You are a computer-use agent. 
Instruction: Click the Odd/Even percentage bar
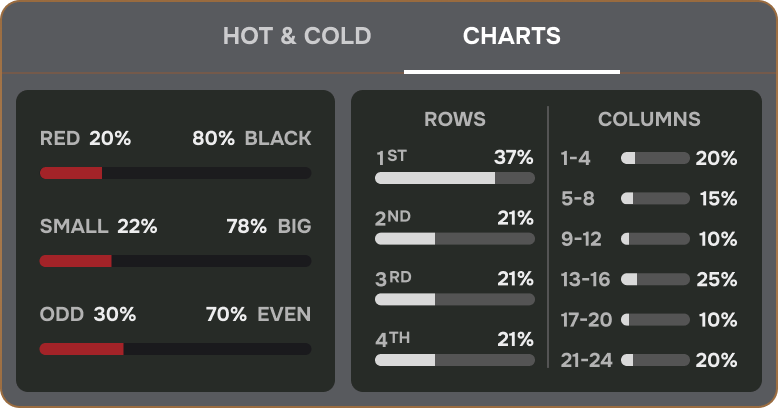[x=176, y=349]
